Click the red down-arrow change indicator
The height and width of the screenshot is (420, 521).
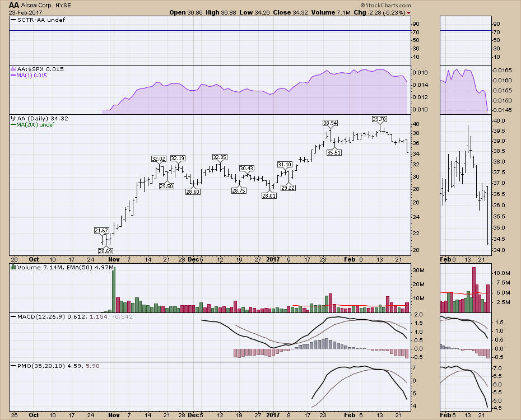pyautogui.click(x=409, y=13)
